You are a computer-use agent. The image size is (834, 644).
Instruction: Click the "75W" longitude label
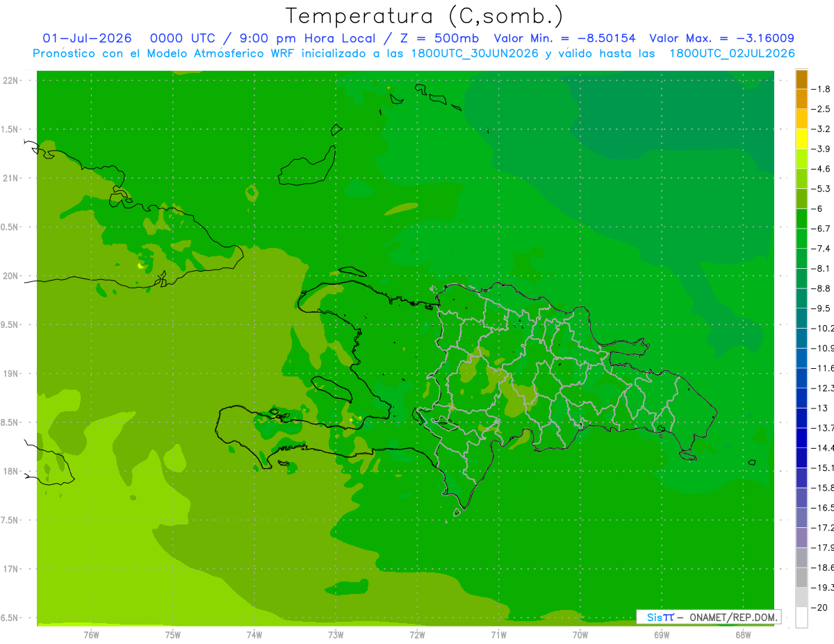click(x=173, y=634)
